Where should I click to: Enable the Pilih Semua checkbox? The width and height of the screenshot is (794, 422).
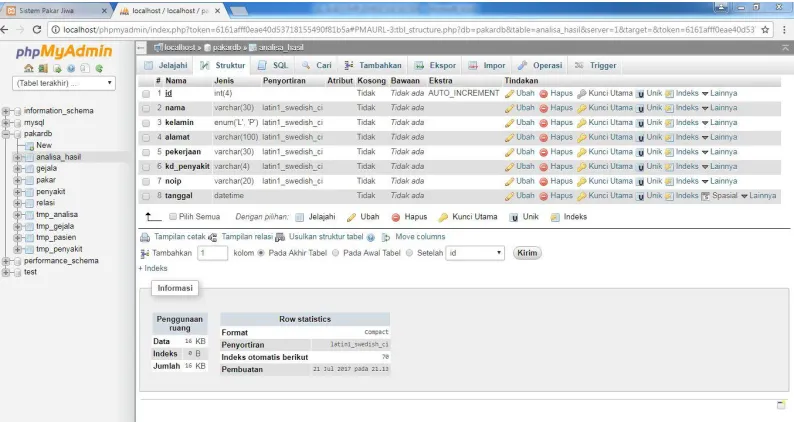pyautogui.click(x=173, y=217)
